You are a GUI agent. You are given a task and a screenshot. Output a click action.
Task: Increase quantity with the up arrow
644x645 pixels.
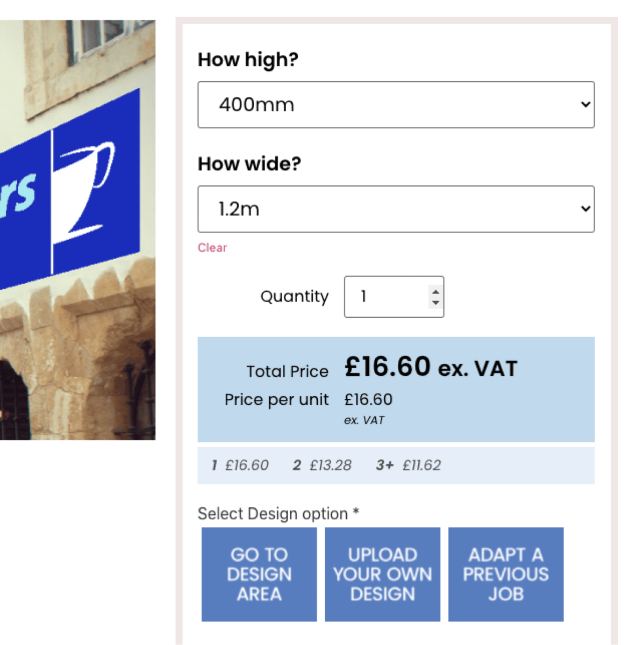pos(435,292)
